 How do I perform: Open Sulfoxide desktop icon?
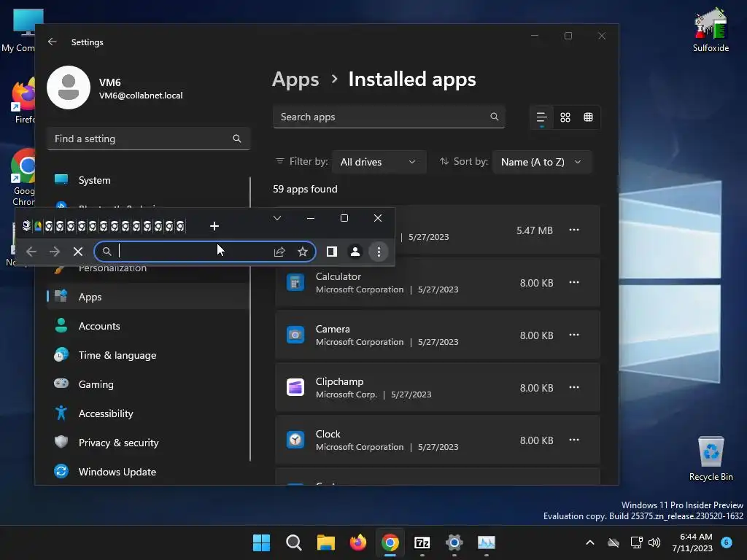pos(711,29)
